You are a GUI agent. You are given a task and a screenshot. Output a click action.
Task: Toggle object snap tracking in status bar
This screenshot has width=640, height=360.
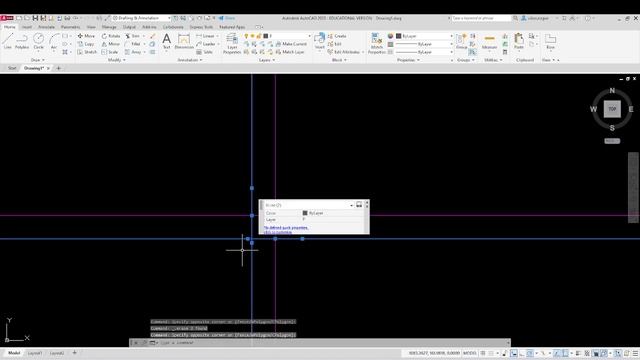pyautogui.click(x=557, y=353)
